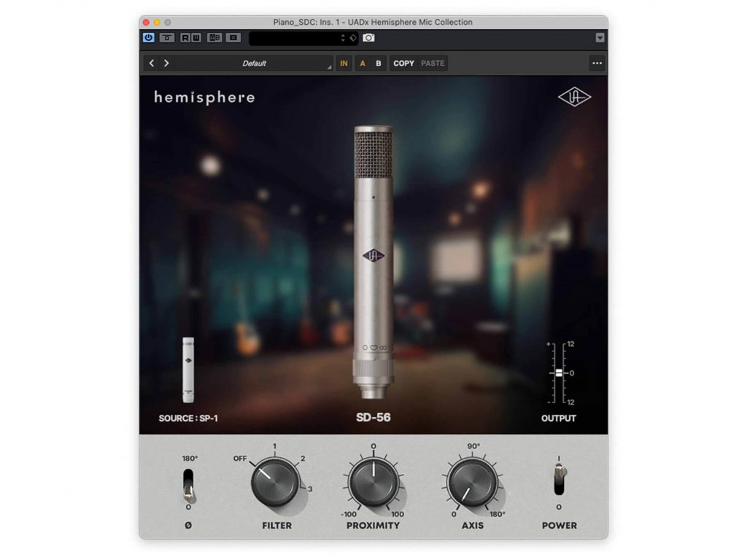Click the POWER label
This screenshot has height=560, width=747.
tap(560, 525)
